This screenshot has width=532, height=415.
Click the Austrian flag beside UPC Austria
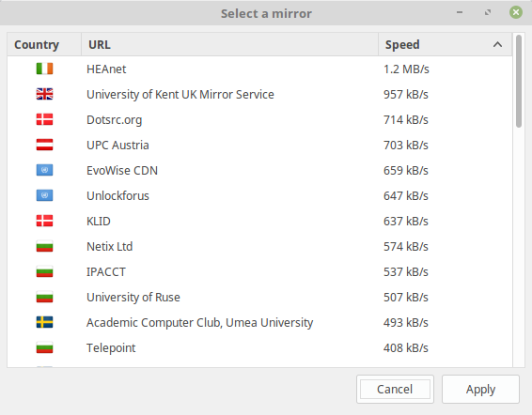[x=44, y=145]
